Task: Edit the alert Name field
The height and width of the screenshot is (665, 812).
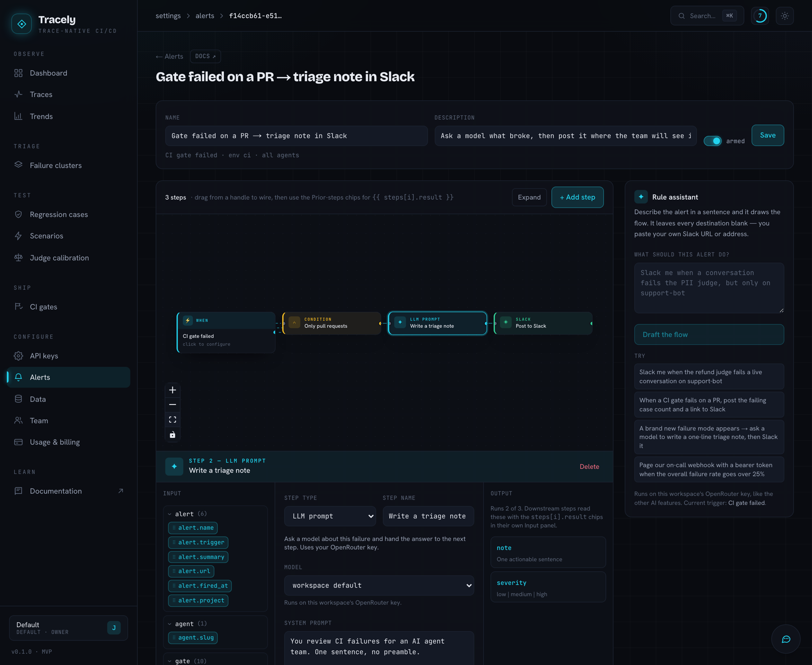Action: [296, 136]
